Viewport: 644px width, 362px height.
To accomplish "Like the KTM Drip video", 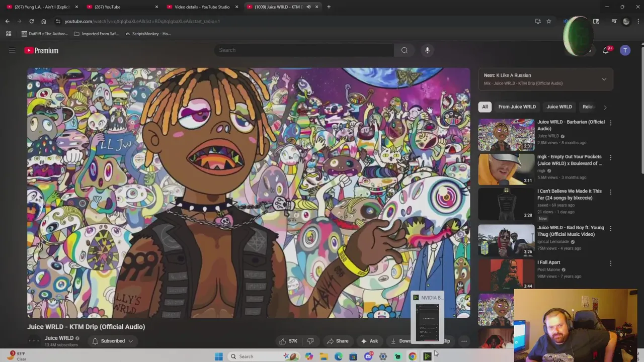I will [x=288, y=341].
